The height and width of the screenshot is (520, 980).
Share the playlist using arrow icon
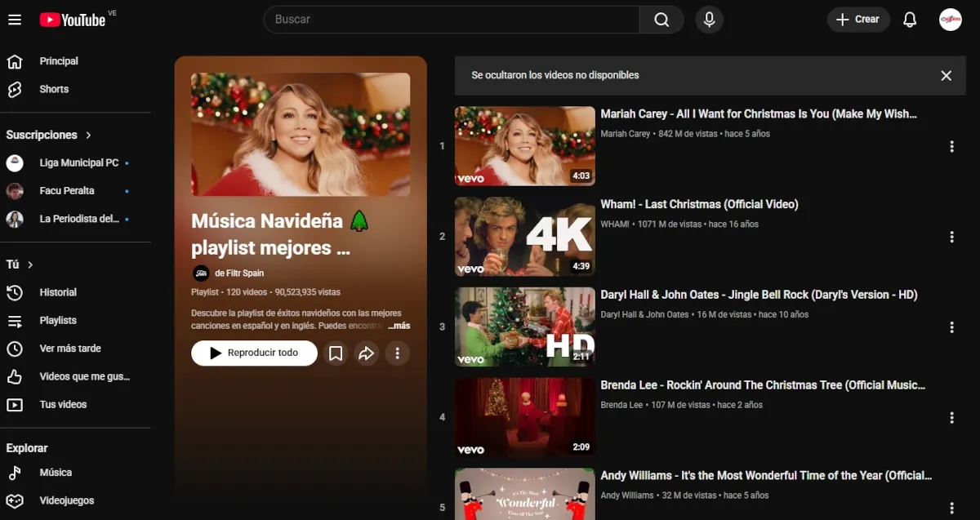[366, 353]
